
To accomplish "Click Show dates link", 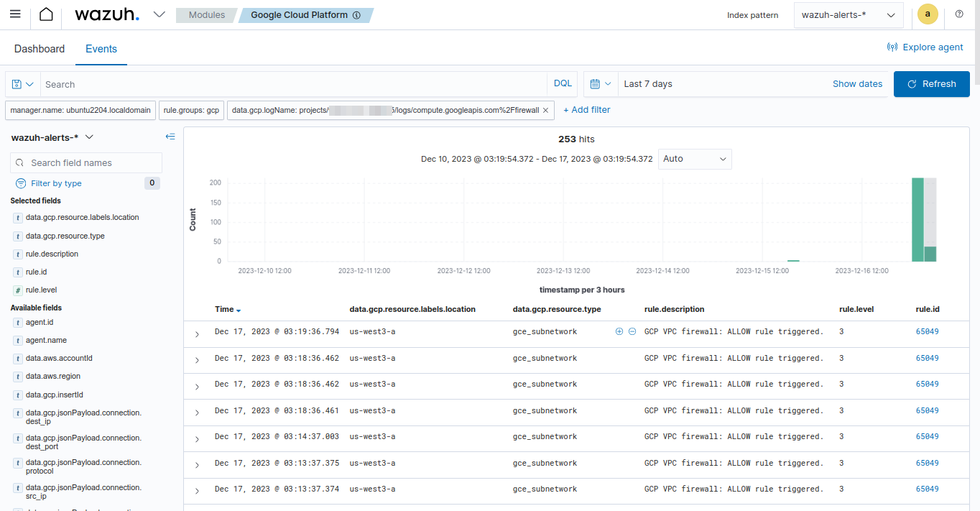I will 857,84.
